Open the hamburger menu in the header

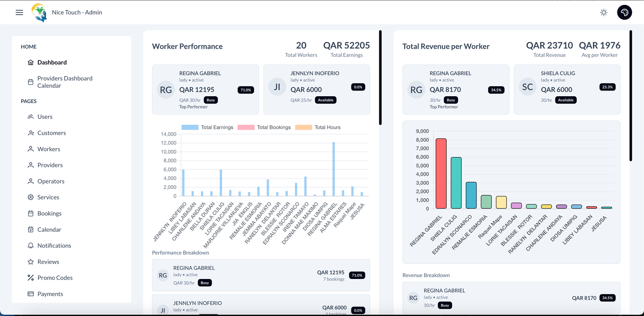pos(19,12)
